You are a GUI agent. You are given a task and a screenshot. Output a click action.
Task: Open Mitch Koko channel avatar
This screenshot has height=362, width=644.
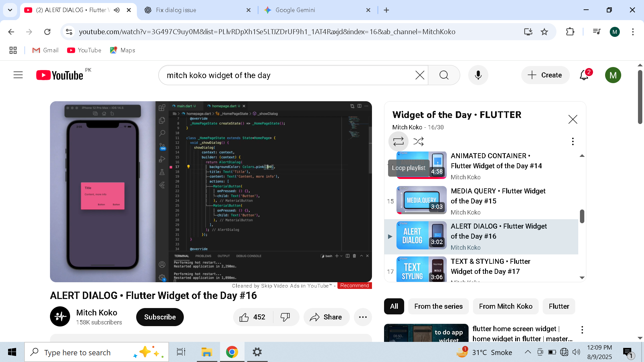point(60,316)
